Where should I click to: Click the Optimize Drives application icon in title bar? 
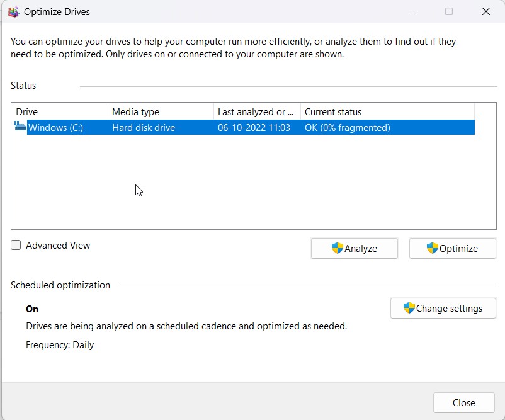tap(13, 11)
